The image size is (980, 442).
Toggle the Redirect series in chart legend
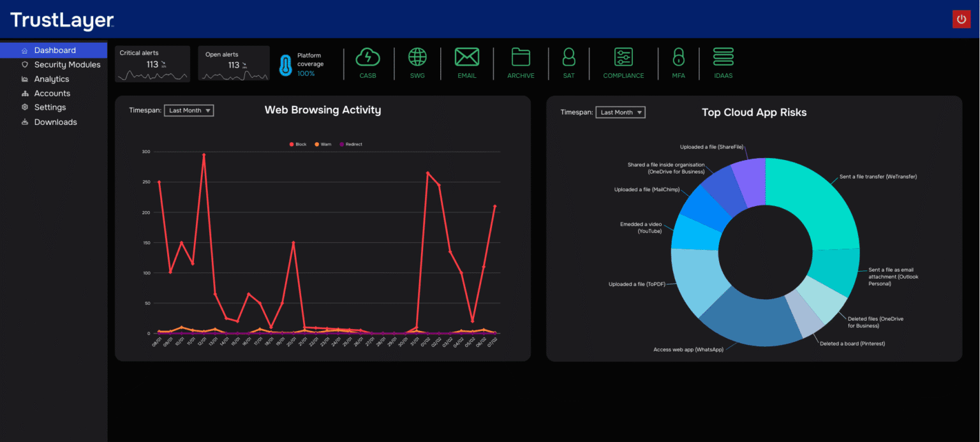(x=350, y=144)
